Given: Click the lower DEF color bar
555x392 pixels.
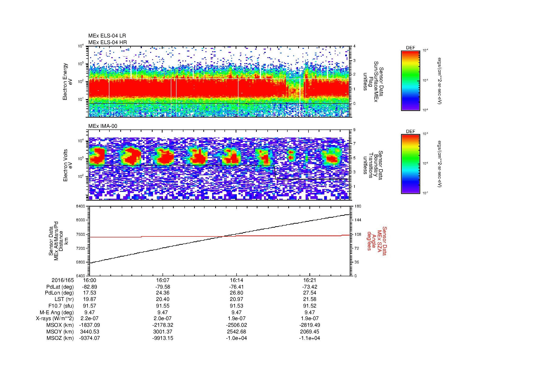Looking at the screenshot, I should tap(410, 164).
